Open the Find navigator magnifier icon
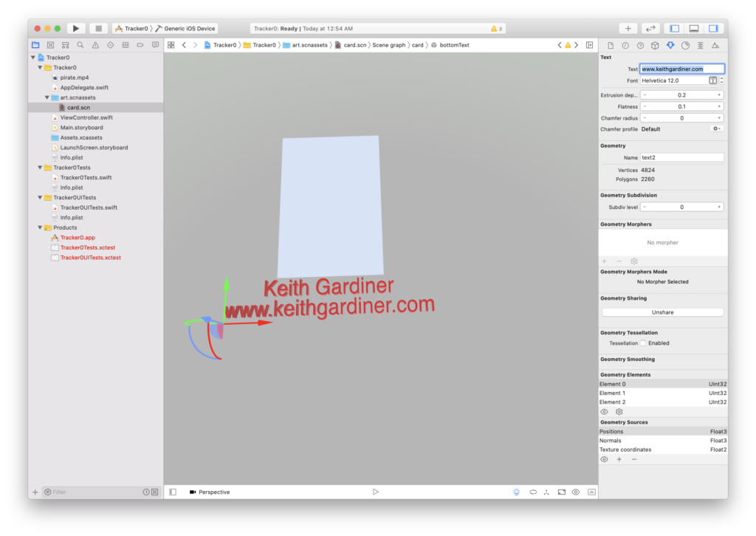This screenshot has width=756, height=536. tap(80, 45)
